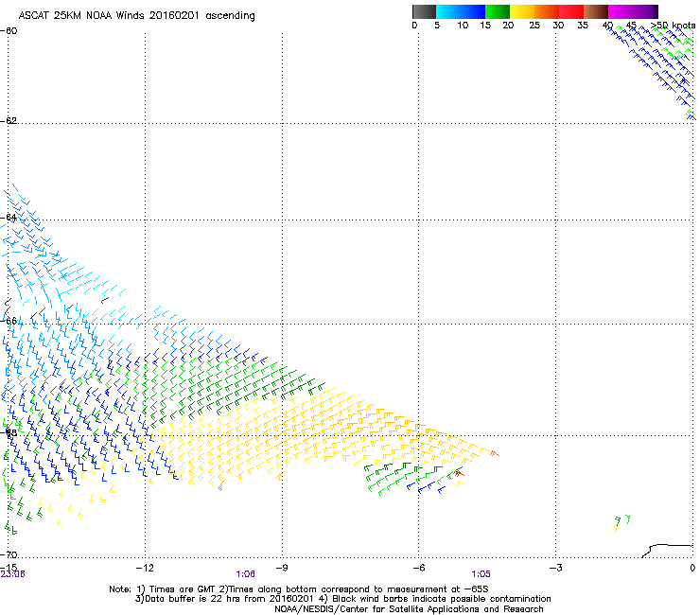Click the gray 0-5 knots legend segment

(x=424, y=11)
